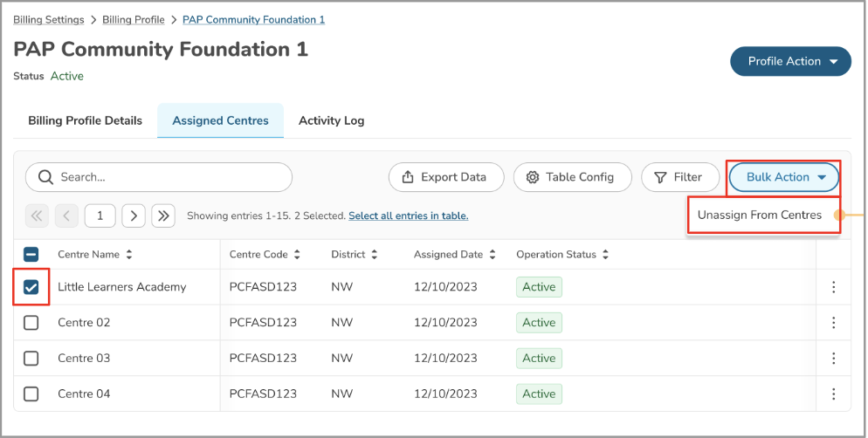Tick the Centre 02 checkbox
The height and width of the screenshot is (438, 868).
(x=31, y=323)
